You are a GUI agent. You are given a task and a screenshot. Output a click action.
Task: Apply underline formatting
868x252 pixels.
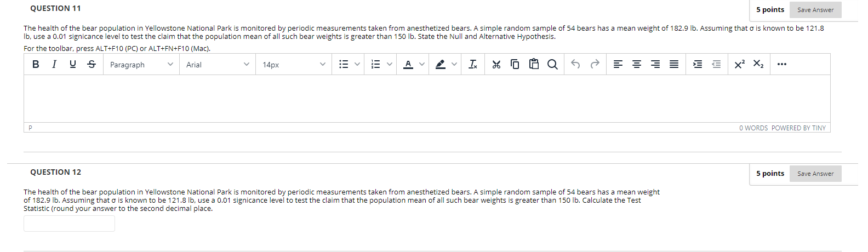click(72, 64)
